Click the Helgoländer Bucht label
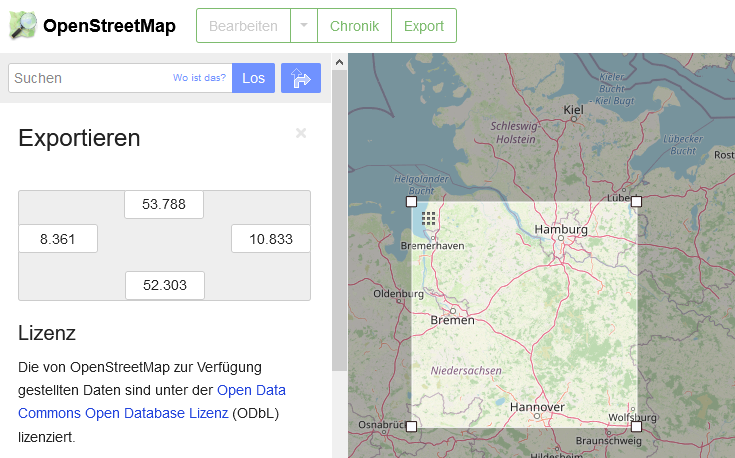The width and height of the screenshot is (735, 458). tap(421, 185)
